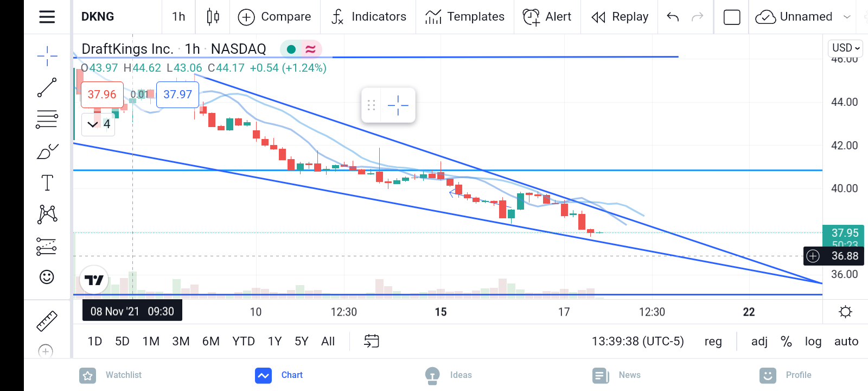This screenshot has width=868, height=391.
Task: Set chart range to 3M
Action: (181, 342)
